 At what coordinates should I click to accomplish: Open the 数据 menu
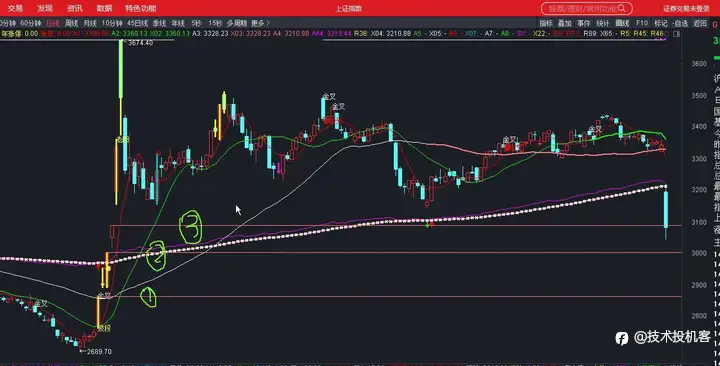pos(104,8)
